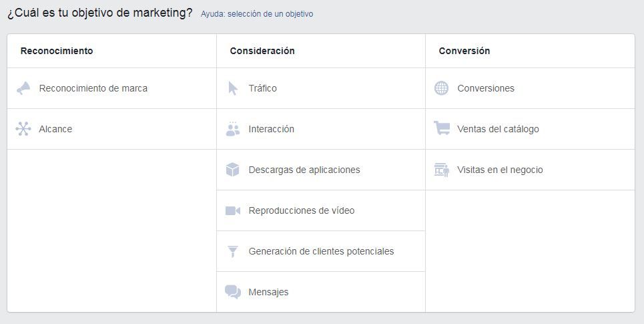Select 'Reconocimiento de marca' objective

[93, 88]
